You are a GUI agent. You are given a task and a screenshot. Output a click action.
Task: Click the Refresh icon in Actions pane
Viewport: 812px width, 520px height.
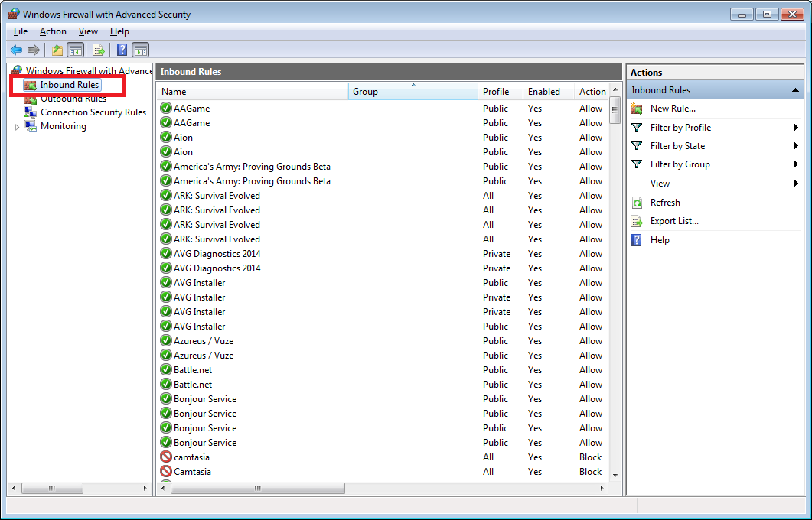tap(637, 203)
